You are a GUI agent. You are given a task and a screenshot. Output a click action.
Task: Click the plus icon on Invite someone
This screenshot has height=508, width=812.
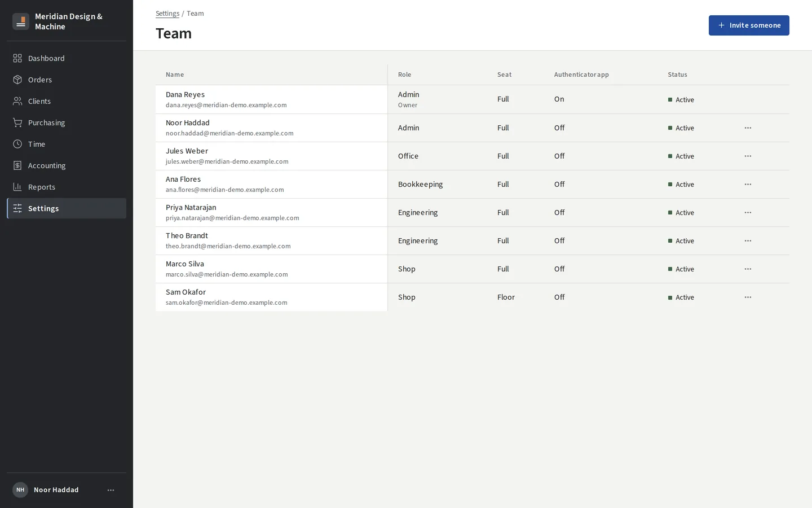pos(721,25)
